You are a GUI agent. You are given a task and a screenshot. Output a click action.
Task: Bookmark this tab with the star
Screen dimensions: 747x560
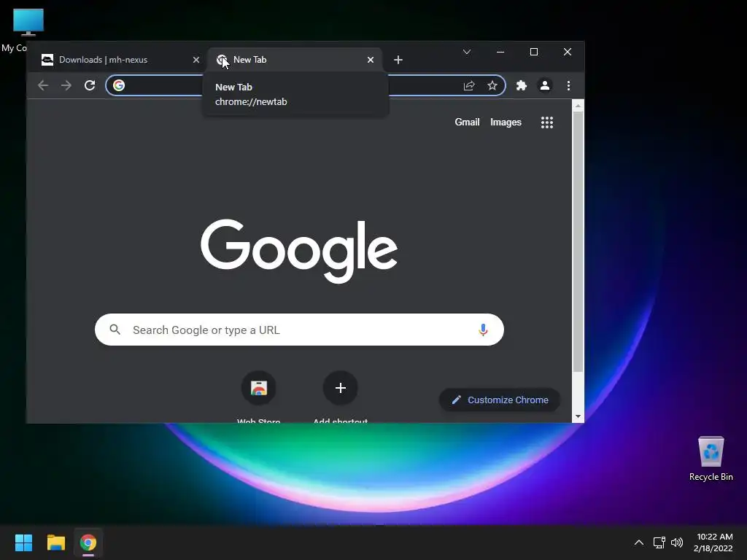[492, 85]
